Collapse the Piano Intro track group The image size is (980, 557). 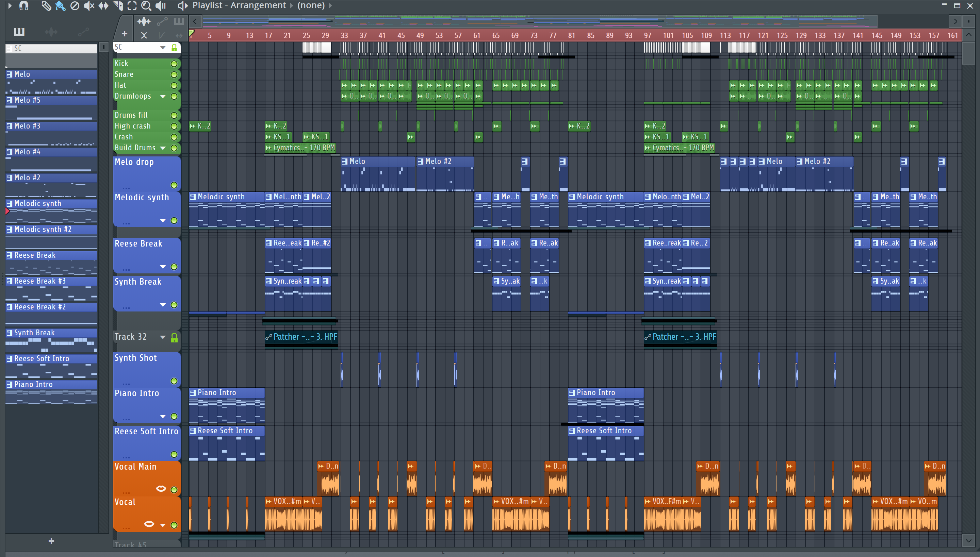(163, 416)
